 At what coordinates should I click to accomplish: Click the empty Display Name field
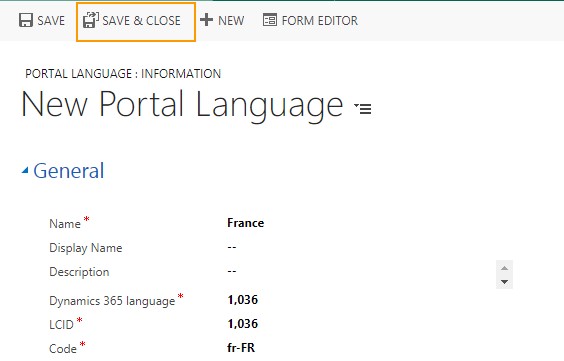[232, 247]
